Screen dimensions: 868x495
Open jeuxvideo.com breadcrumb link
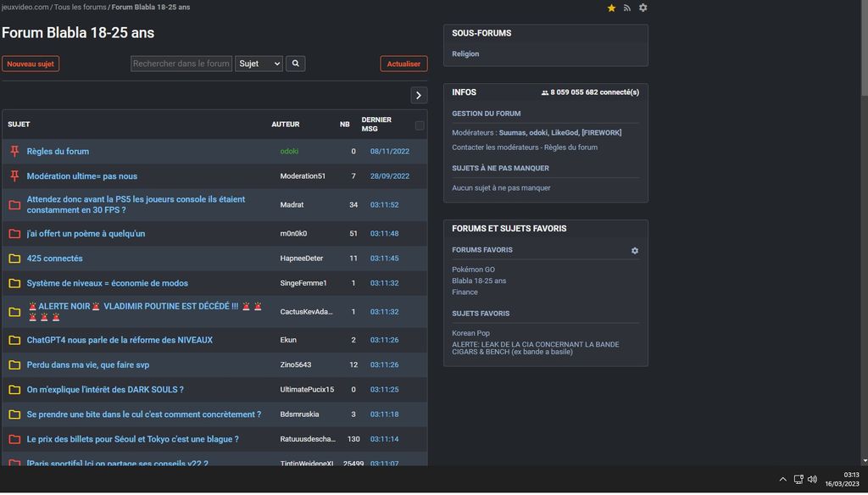[25, 7]
